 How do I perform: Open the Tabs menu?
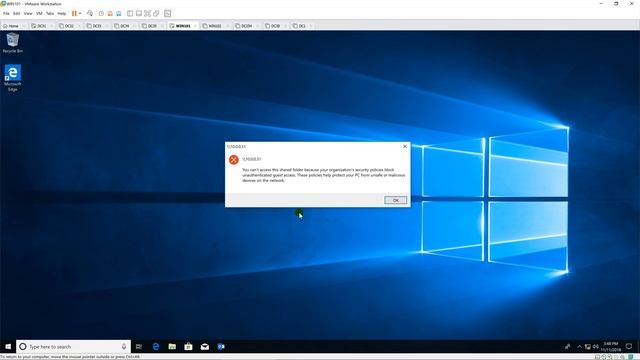tap(50, 13)
